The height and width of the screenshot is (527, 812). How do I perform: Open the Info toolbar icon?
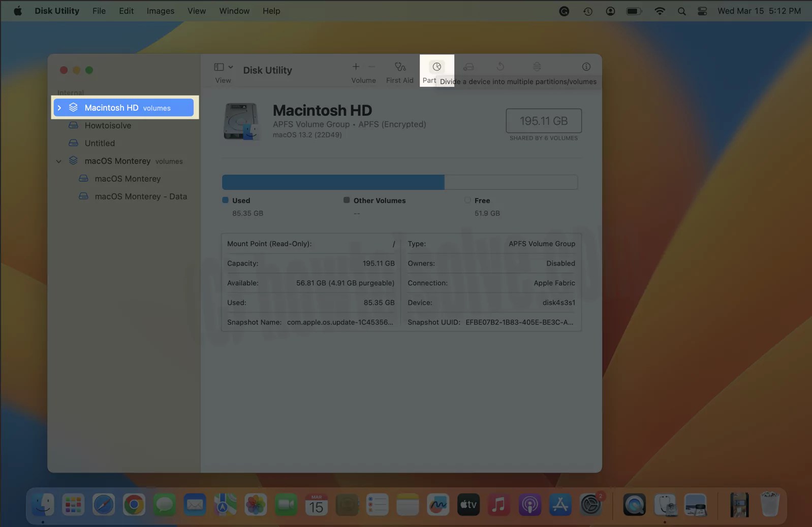586,67
